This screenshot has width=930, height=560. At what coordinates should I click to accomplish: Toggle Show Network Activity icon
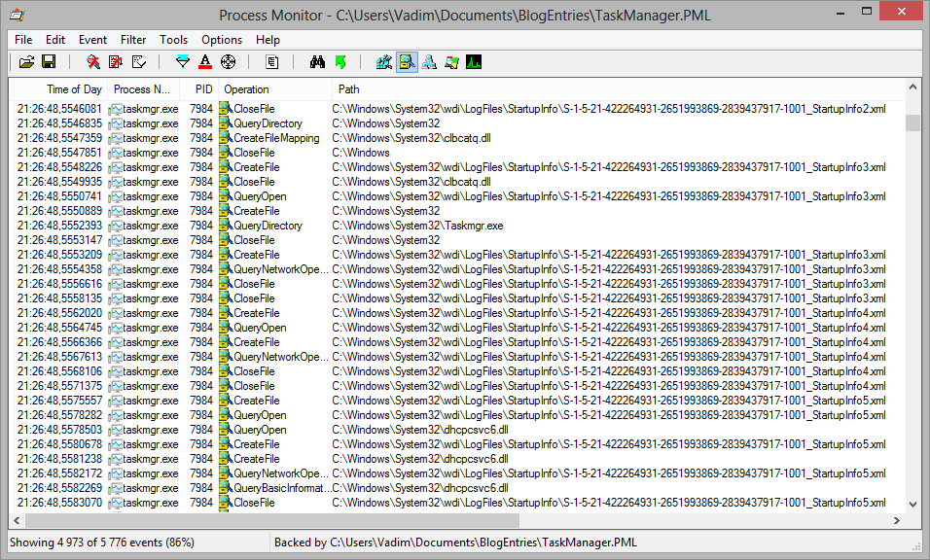(x=429, y=61)
